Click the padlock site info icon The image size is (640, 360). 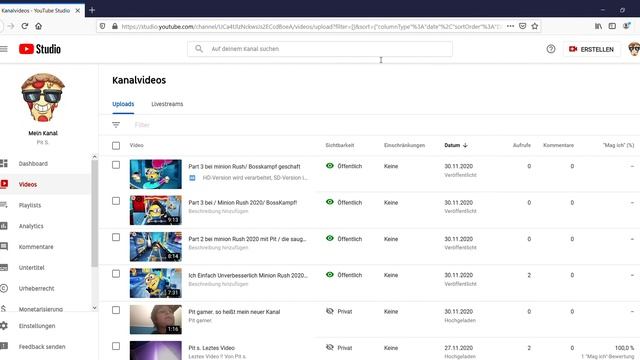click(115, 26)
